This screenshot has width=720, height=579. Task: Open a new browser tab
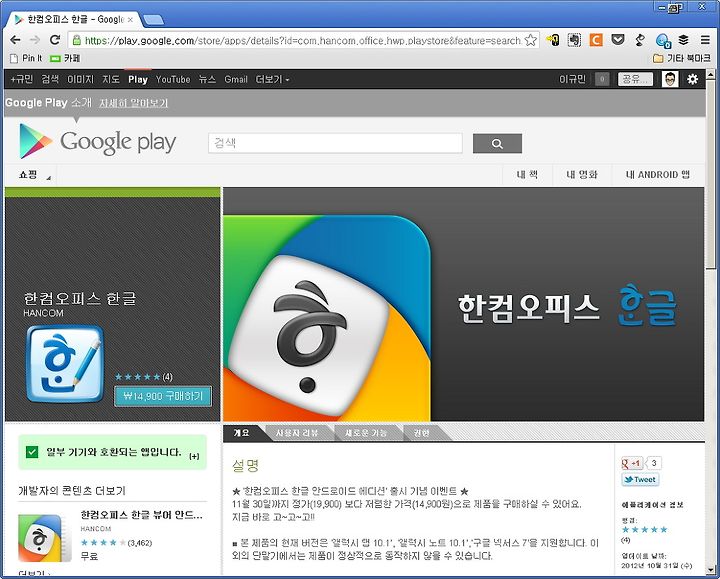tap(153, 20)
